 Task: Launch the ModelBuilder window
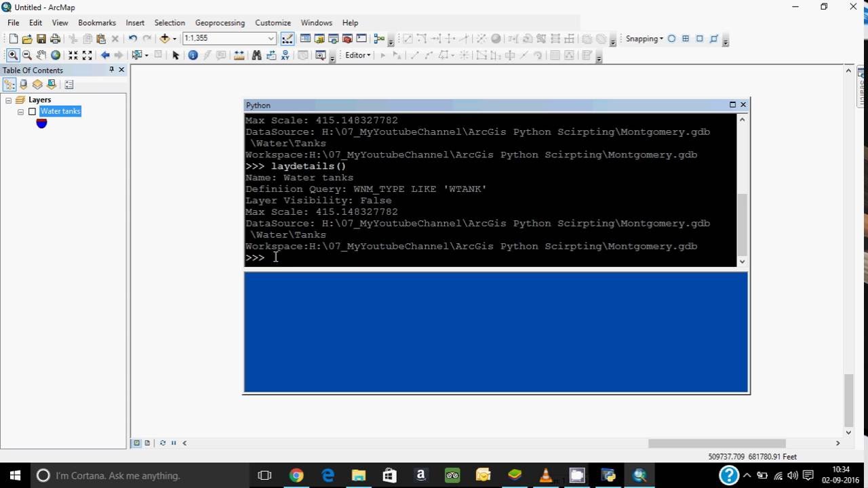(x=379, y=39)
